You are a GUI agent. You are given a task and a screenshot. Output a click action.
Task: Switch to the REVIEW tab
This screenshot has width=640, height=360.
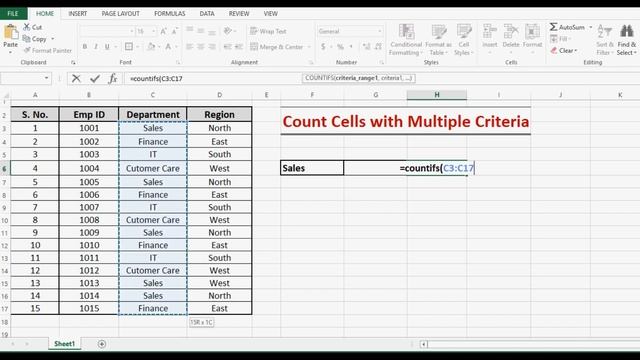(239, 13)
